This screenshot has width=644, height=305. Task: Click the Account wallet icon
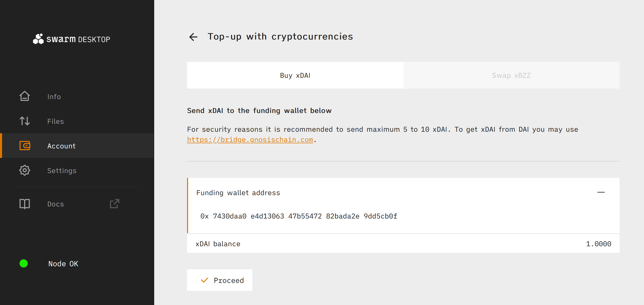click(25, 146)
